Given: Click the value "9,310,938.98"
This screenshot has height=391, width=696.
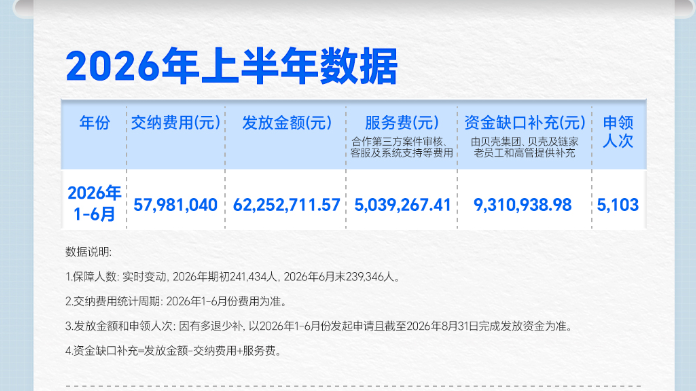Looking at the screenshot, I should click(523, 205).
